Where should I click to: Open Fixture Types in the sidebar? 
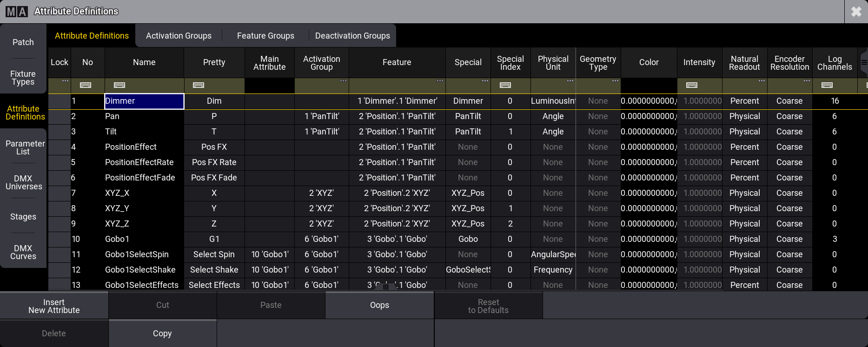[x=23, y=78]
